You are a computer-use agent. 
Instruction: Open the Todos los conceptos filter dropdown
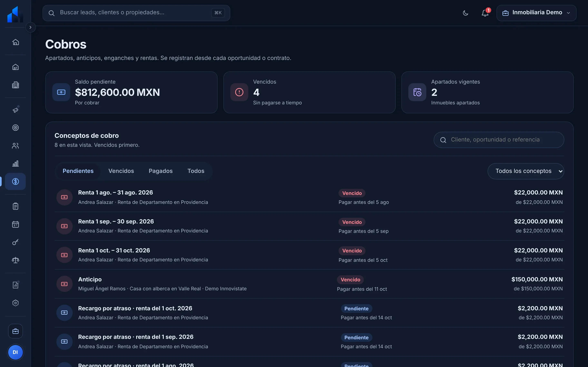pos(526,171)
